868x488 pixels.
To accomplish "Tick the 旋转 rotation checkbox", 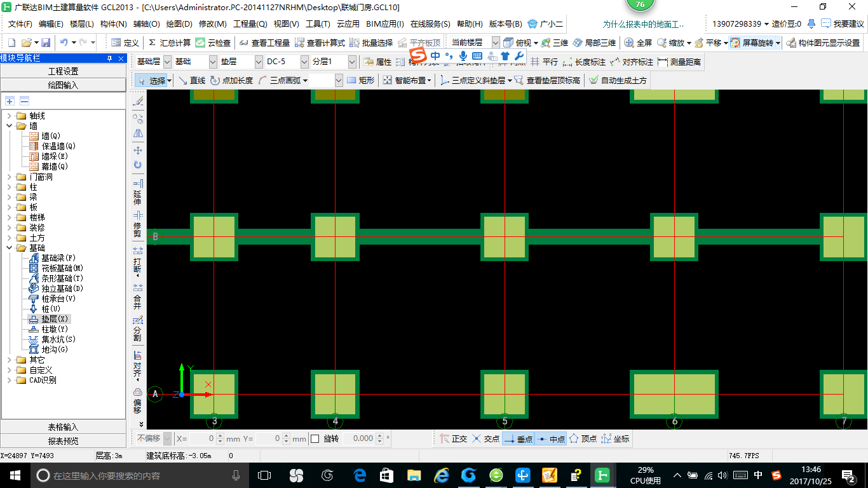I will point(315,438).
